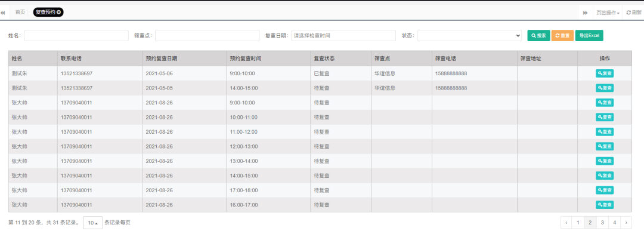
Task: Click 复查 button for 张大帅 10:00-11:00 row
Action: [x=605, y=117]
